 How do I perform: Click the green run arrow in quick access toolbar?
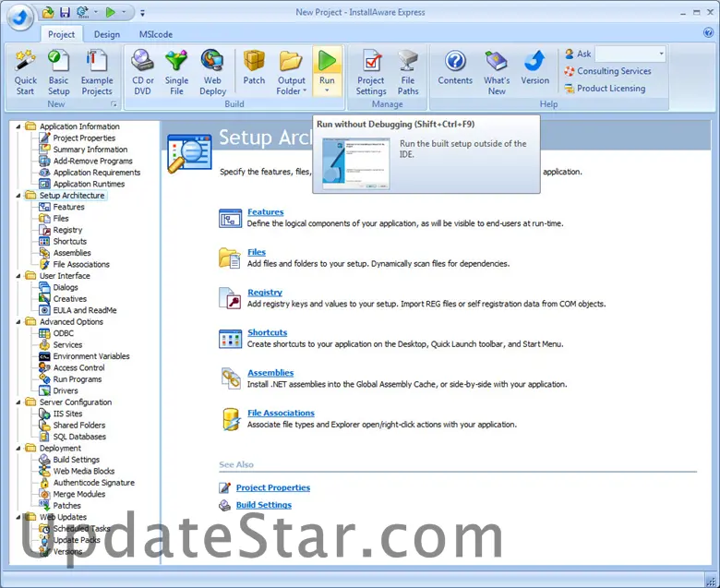point(110,12)
